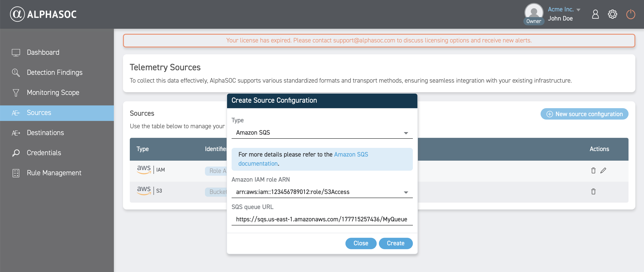Open Rule Management in sidebar

point(54,173)
